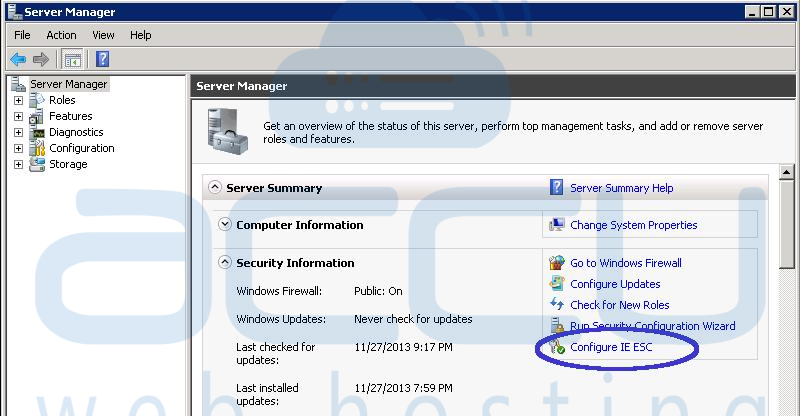Expand the Diagnostics tree node
800x416 pixels.
(x=18, y=133)
